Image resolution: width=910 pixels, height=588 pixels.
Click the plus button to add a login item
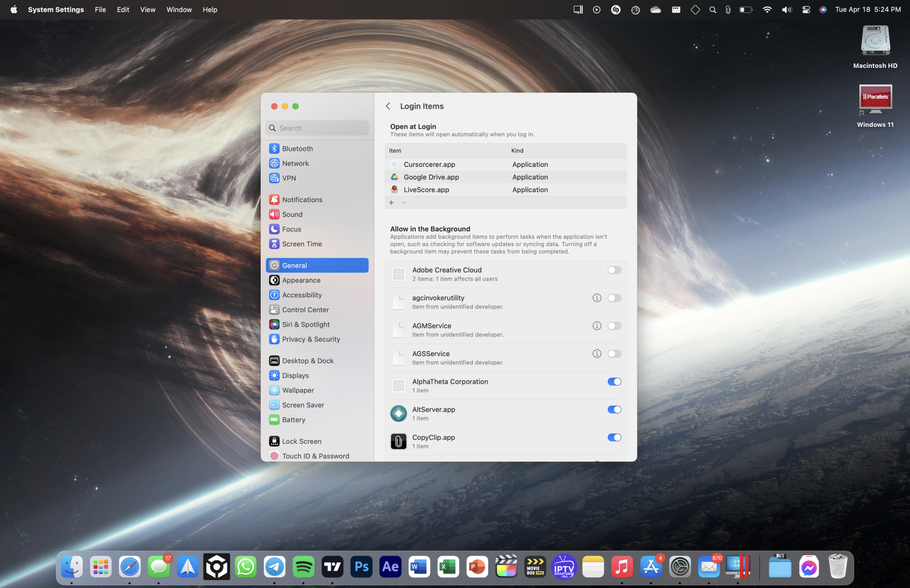click(391, 203)
